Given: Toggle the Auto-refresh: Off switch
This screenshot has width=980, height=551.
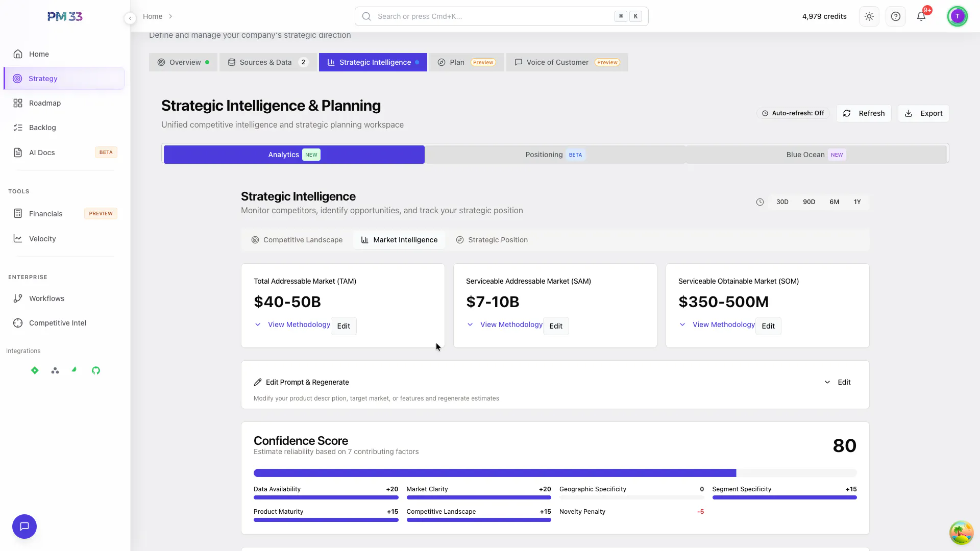Looking at the screenshot, I should point(793,113).
